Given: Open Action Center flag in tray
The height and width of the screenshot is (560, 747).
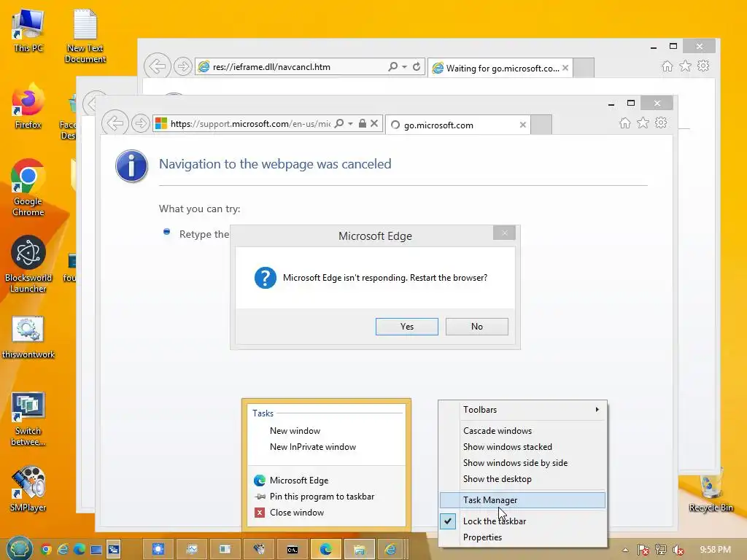Looking at the screenshot, I should 643,550.
